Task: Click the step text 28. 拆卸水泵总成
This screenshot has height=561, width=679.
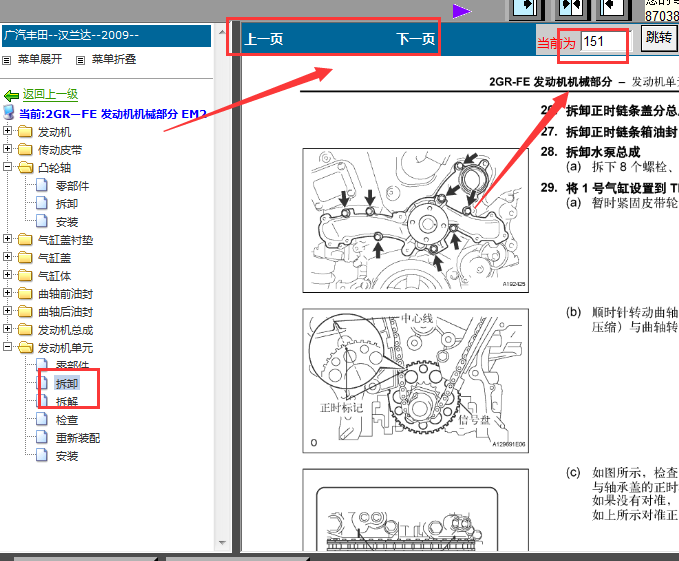Action: pos(590,152)
